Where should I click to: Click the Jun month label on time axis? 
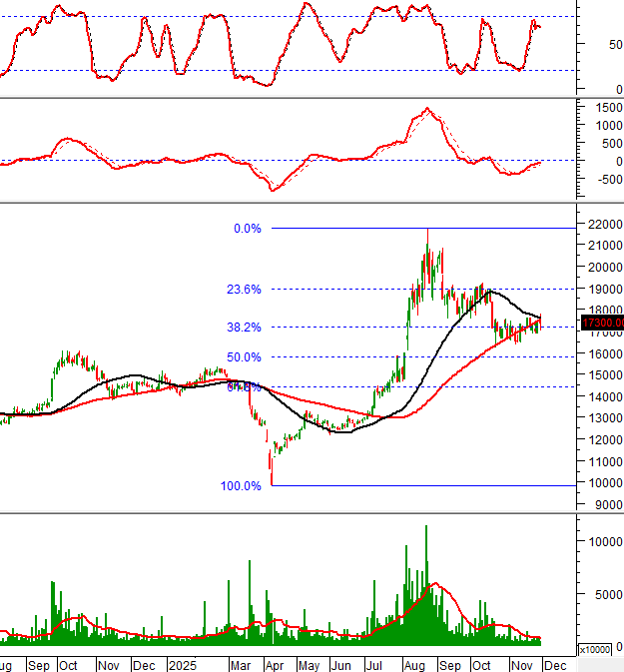341,664
